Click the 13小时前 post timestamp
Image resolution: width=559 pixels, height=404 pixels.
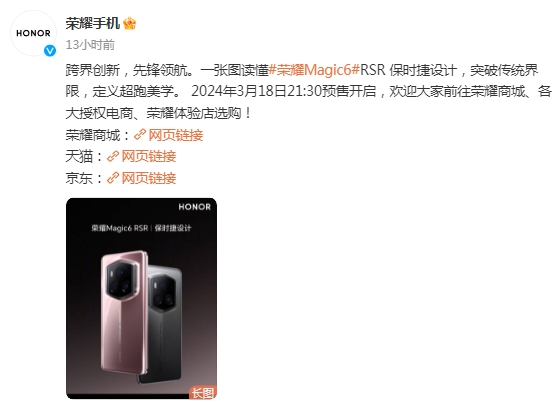[x=90, y=45]
